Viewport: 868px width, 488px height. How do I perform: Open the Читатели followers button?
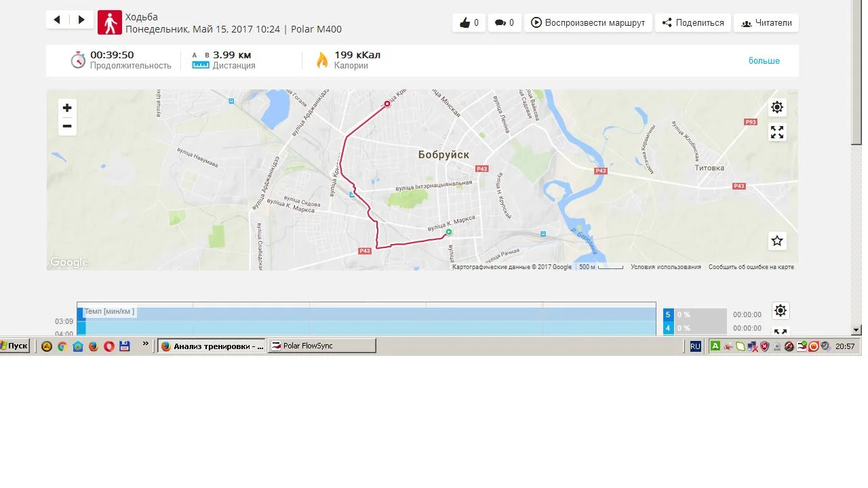766,22
